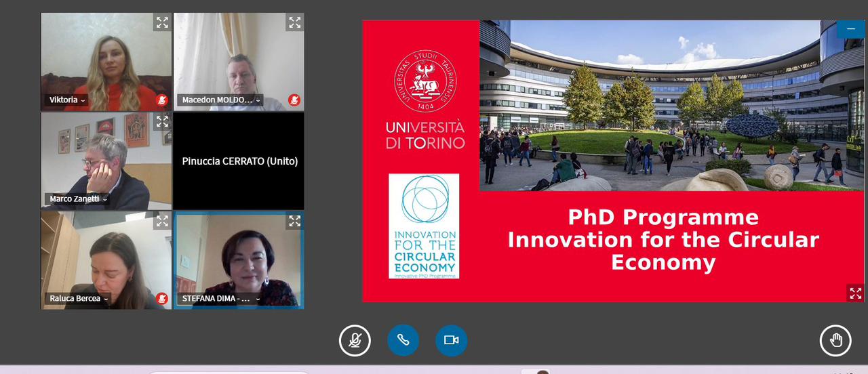868x374 pixels.
Task: Expand Raluca Bercea's video to fullscreen
Action: [162, 221]
